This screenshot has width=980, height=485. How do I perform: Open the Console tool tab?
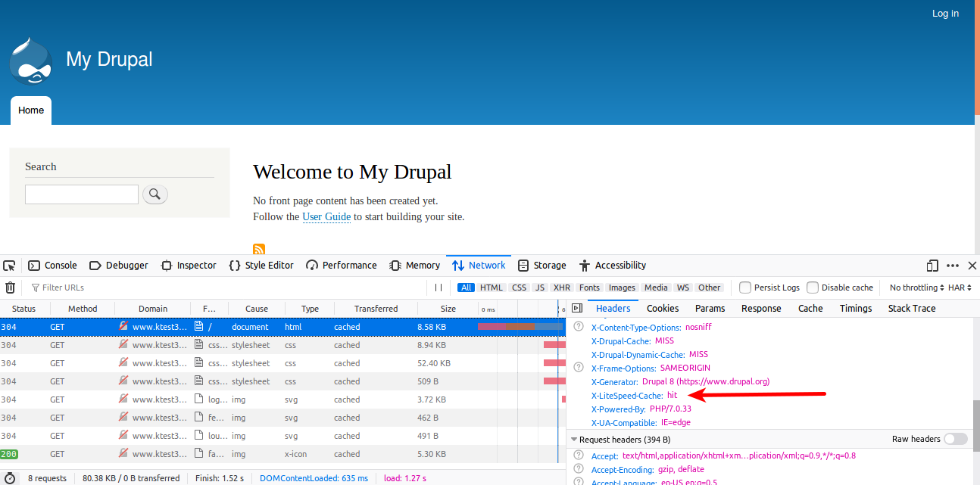(x=52, y=266)
